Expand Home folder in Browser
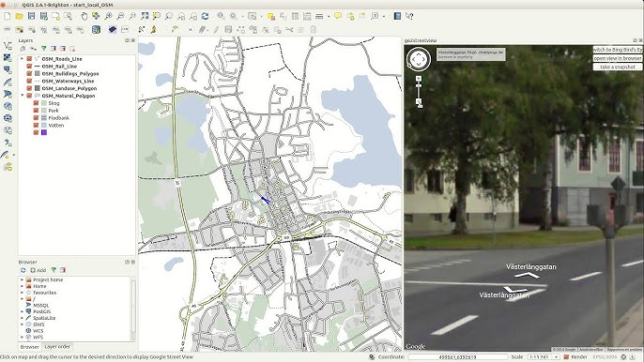Screen dimensions: 644x362 coord(23,286)
